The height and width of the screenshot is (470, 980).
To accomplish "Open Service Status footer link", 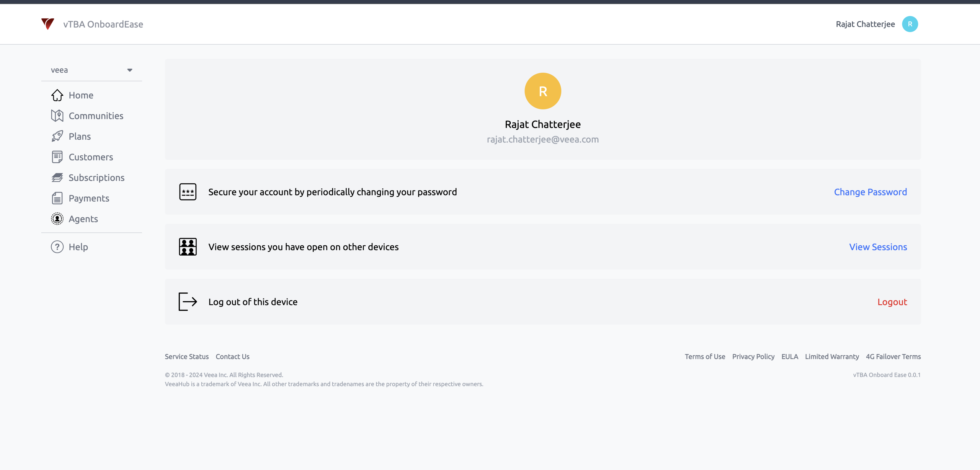I will 187,356.
